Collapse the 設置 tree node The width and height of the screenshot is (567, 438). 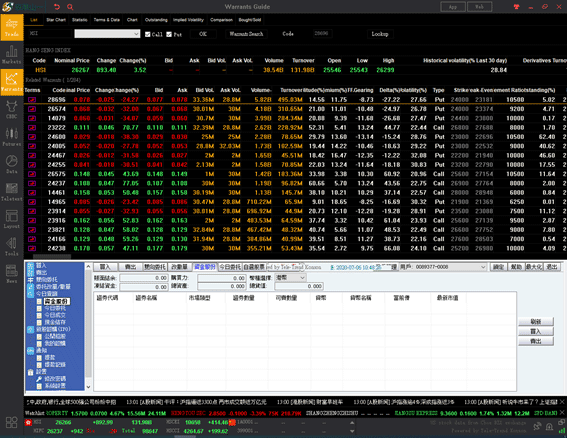(31, 371)
